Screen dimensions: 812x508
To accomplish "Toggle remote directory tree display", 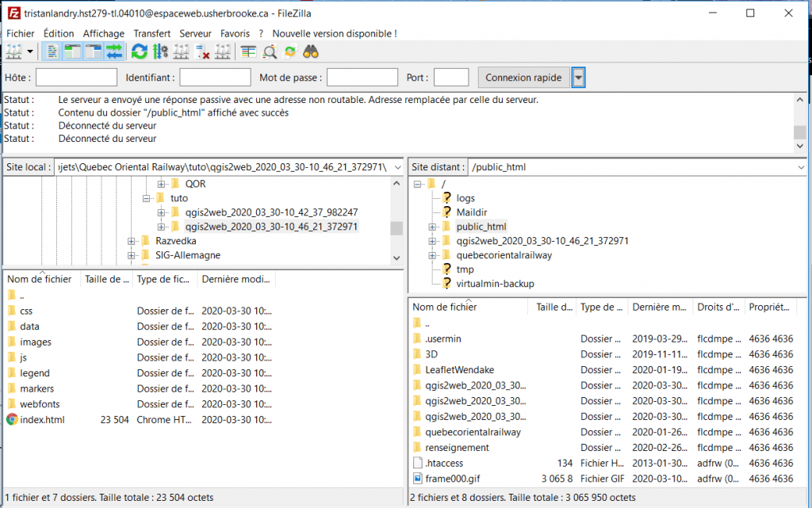I will tap(94, 52).
